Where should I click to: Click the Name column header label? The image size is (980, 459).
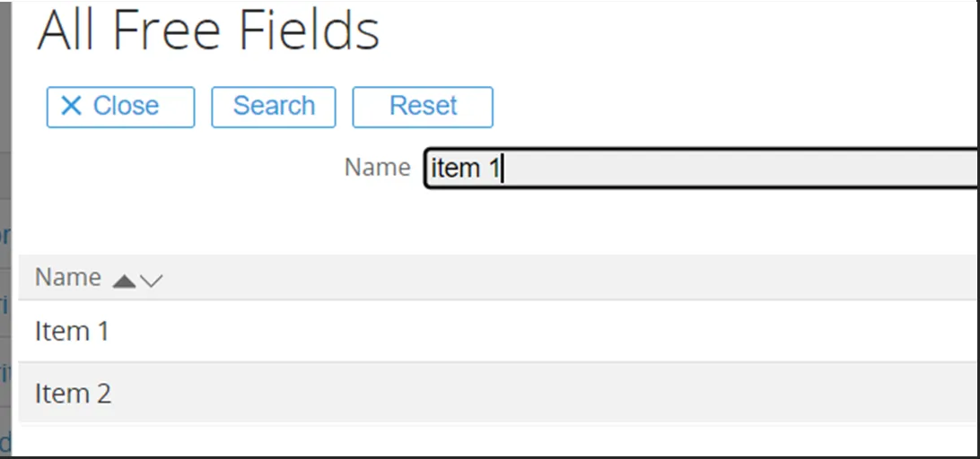(67, 278)
